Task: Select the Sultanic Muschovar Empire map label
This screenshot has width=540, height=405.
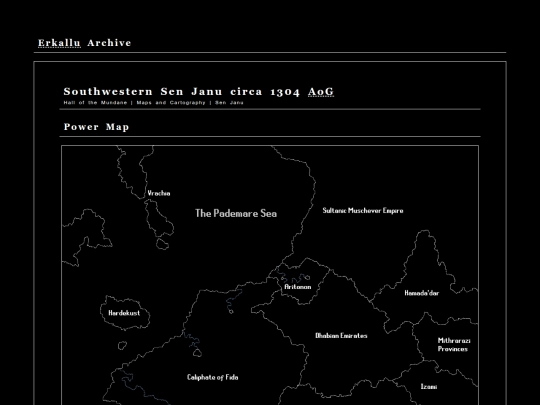Action: (363, 210)
